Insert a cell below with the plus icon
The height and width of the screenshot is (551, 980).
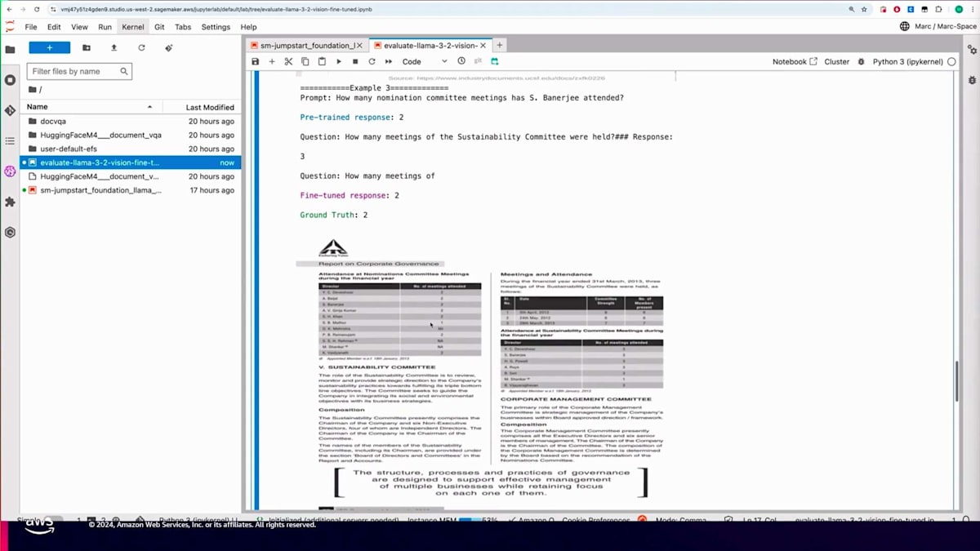coord(272,61)
